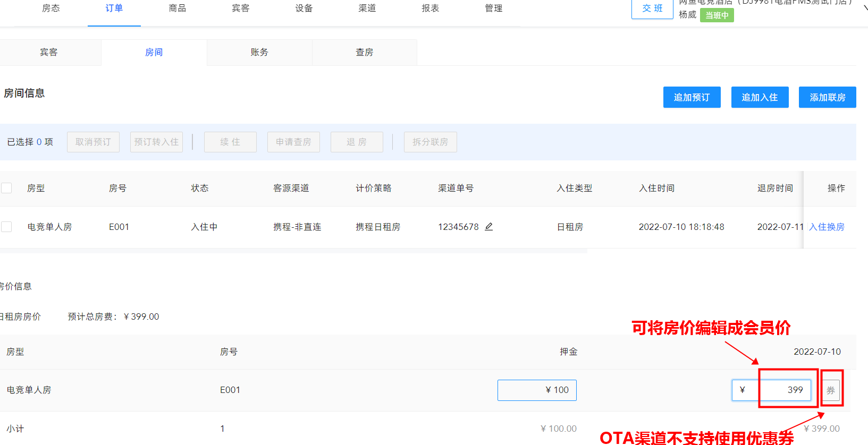Click the 当班中 status badge
Image resolution: width=868 pixels, height=445 pixels.
click(717, 15)
